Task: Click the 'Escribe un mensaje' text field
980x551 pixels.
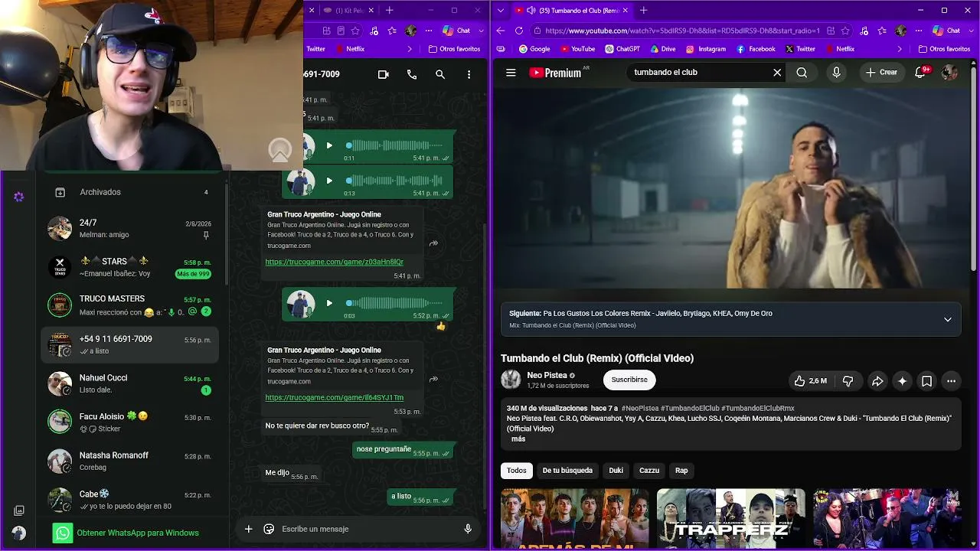Action: [x=367, y=529]
